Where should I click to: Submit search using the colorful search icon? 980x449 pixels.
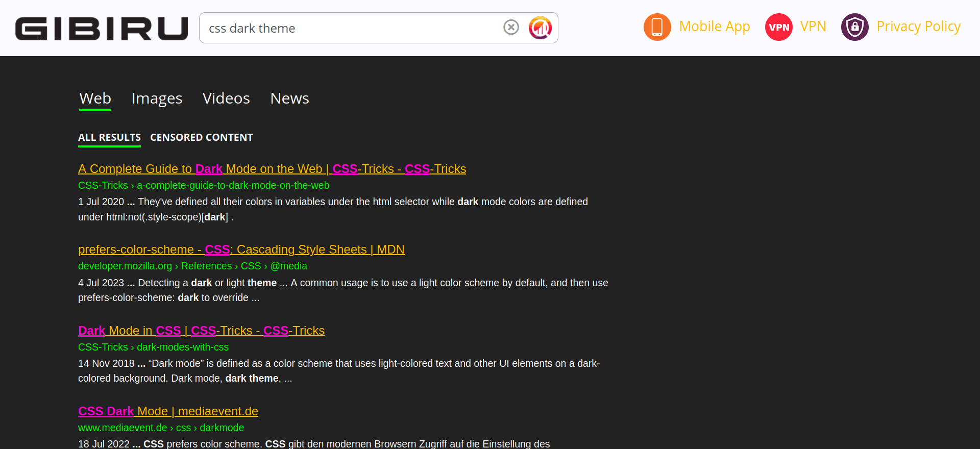(540, 28)
